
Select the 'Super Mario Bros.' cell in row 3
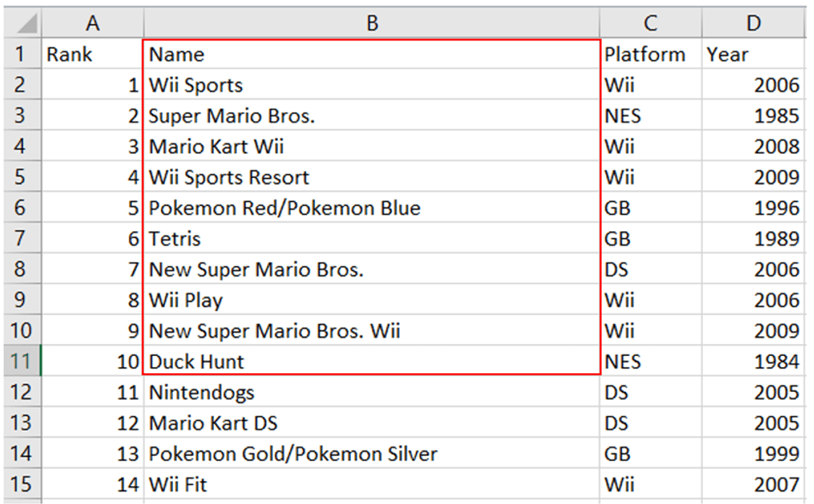[371, 116]
